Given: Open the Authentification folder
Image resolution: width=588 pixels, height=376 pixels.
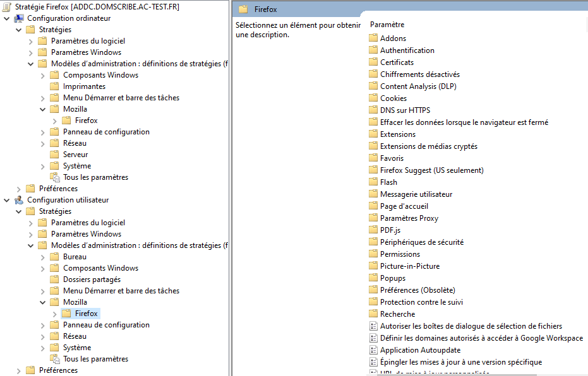Looking at the screenshot, I should point(407,50).
